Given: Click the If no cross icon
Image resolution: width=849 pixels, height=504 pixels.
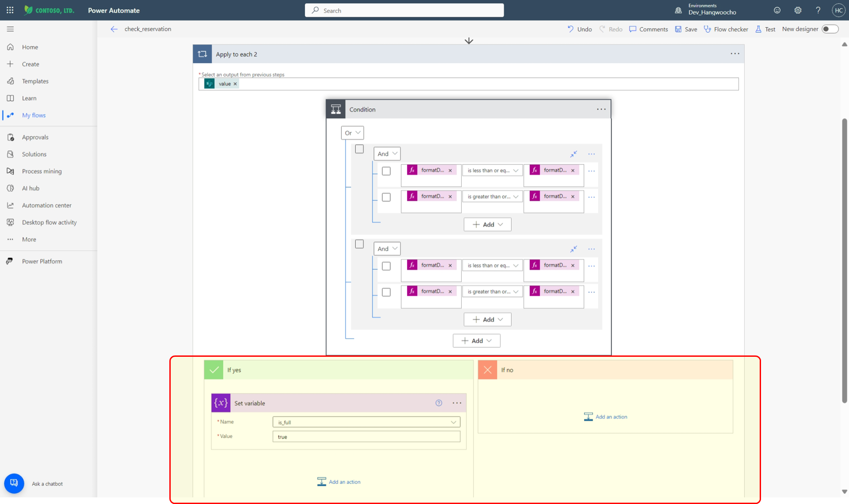Looking at the screenshot, I should click(x=488, y=370).
